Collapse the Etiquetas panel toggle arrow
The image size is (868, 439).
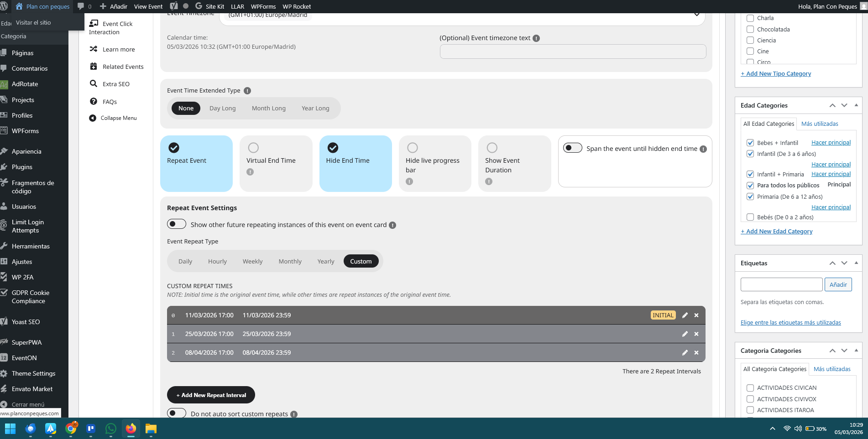[856, 263]
